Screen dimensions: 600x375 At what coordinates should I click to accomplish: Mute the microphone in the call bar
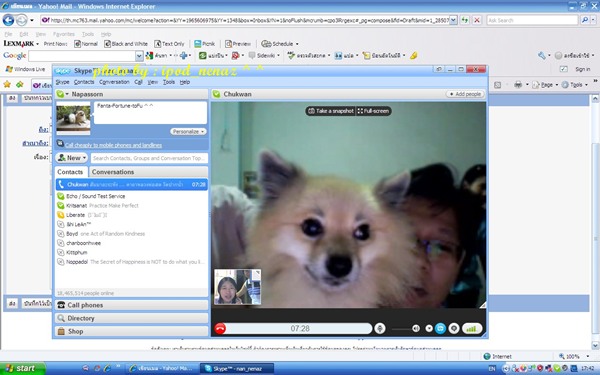[380, 328]
